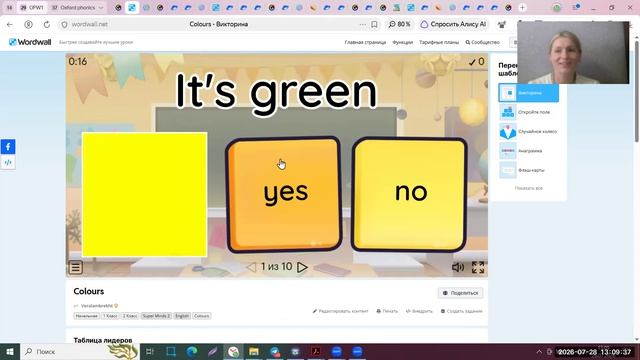Open the three-dot menu in address bar

pos(362,24)
